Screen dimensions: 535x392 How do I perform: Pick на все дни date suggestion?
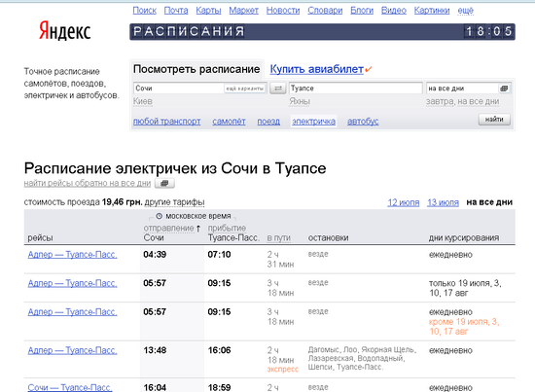coord(479,101)
